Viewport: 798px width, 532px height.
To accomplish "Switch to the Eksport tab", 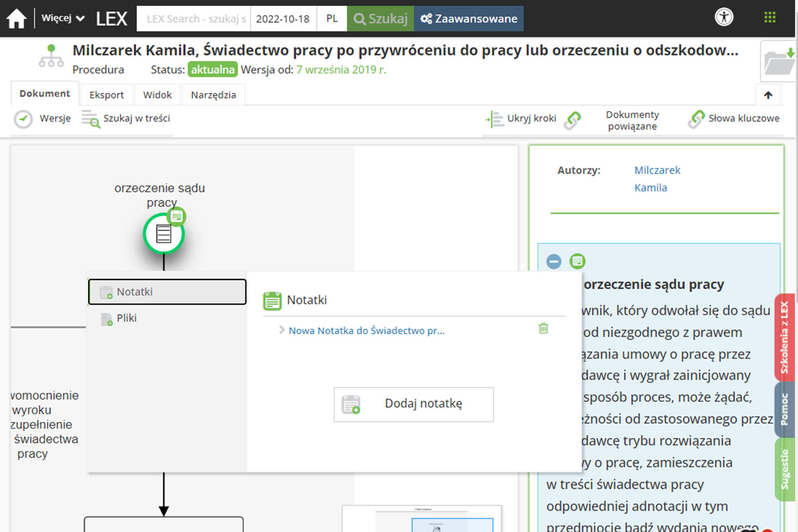I will (x=107, y=95).
